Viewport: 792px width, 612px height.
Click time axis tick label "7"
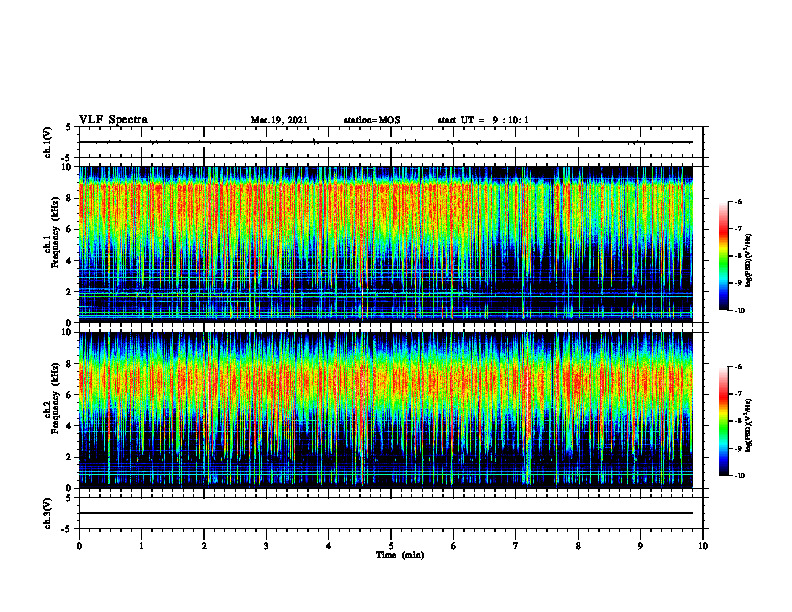pos(516,546)
